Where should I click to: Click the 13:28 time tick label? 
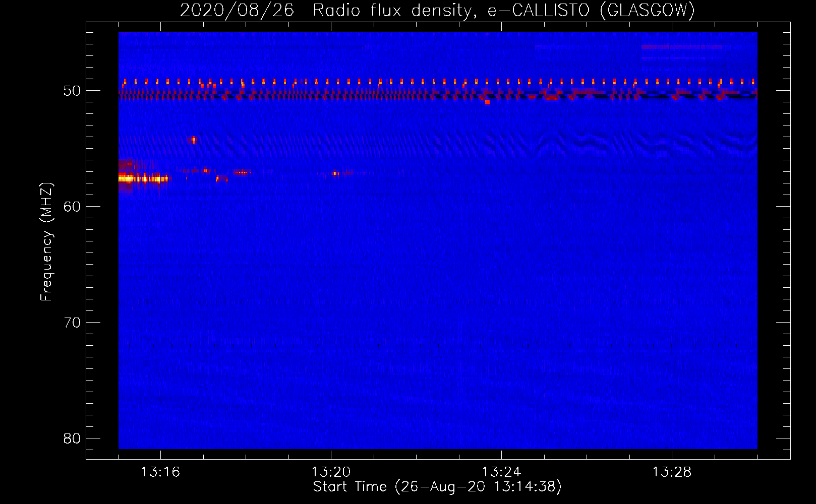pos(672,472)
